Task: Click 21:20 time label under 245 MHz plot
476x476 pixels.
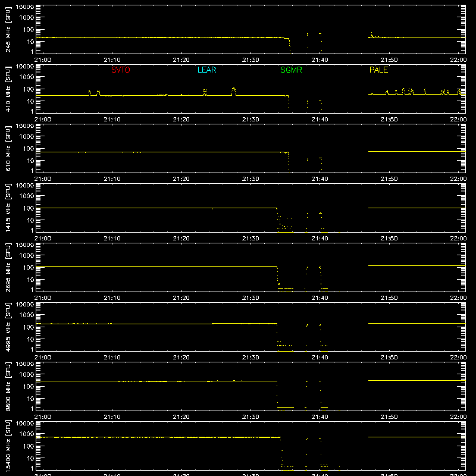Action: pyautogui.click(x=181, y=60)
